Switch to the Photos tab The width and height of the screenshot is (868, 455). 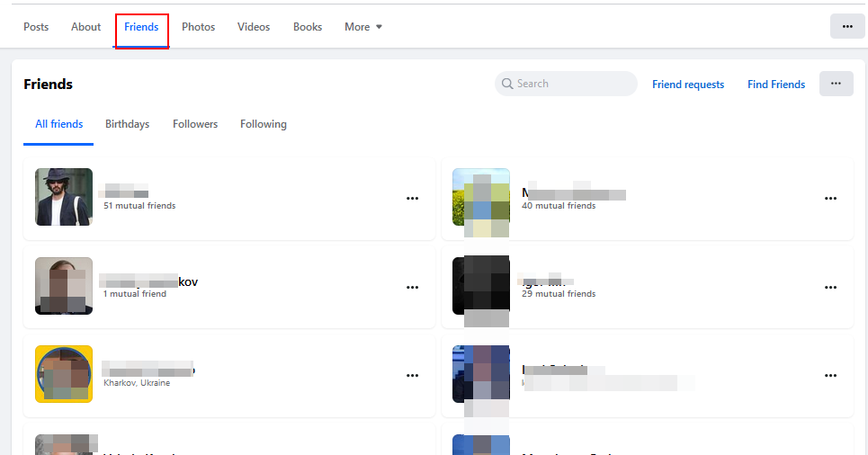tap(198, 27)
